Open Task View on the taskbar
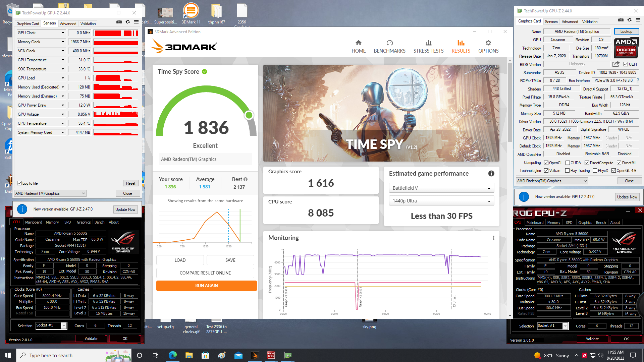This screenshot has height=362, width=644. [x=156, y=355]
